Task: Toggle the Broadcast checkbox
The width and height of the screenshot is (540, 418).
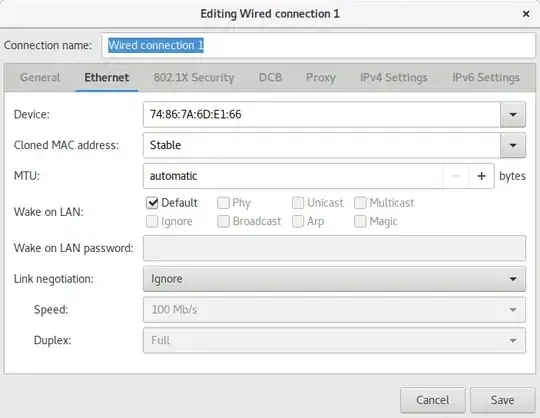Action: (223, 221)
